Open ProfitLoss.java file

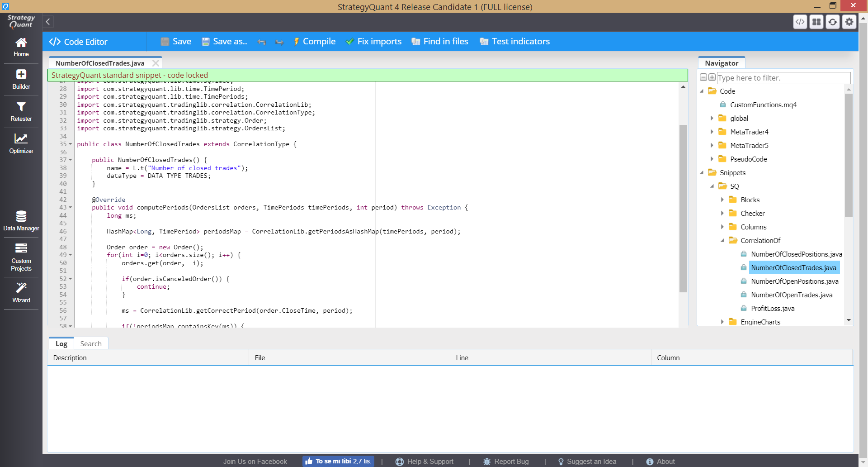coord(773,308)
